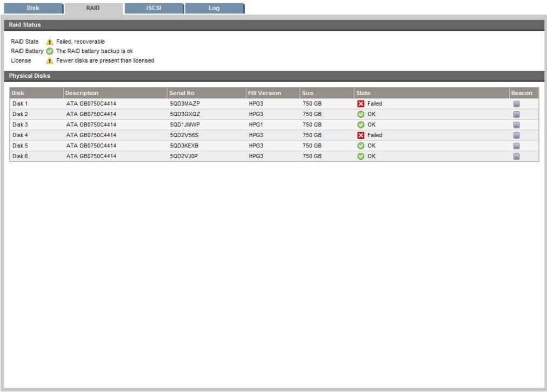Screen dimensions: 547x392
Task: Click the Description column header
Action: tap(115, 93)
